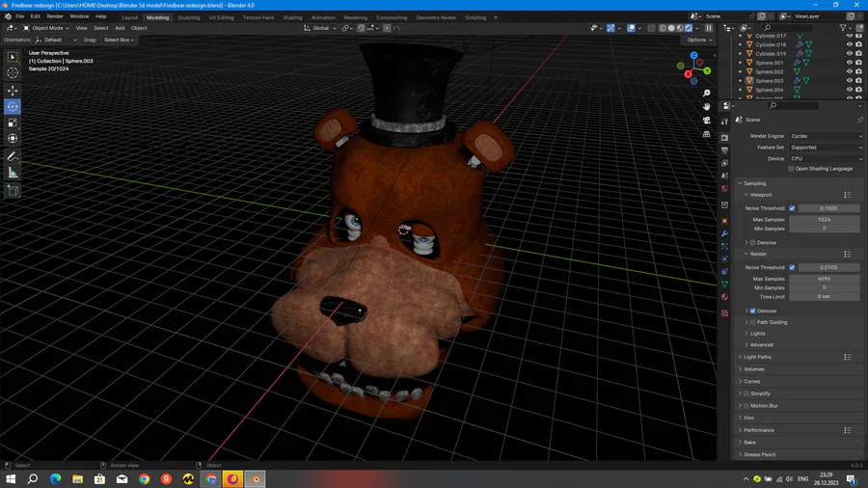Expand Light Paths panel
Image resolution: width=868 pixels, height=488 pixels.
click(757, 357)
